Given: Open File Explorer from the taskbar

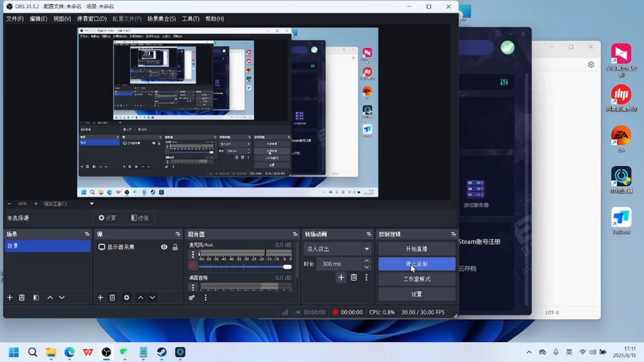Looking at the screenshot, I should coord(51,352).
